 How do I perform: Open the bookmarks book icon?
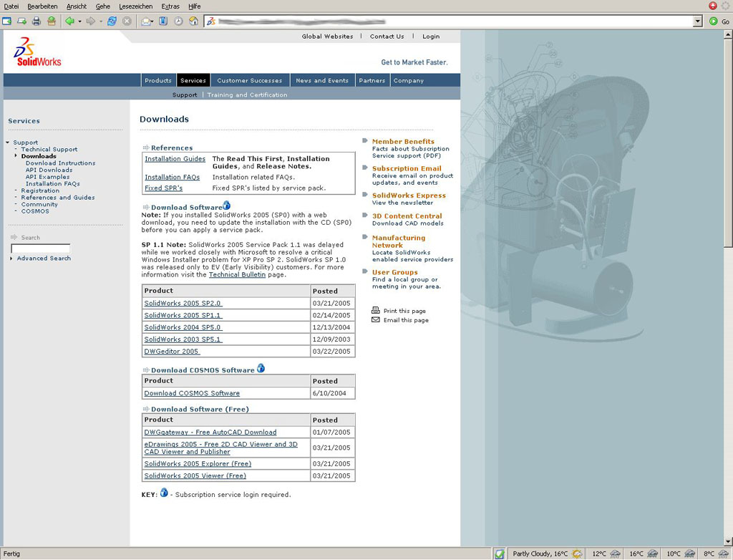point(163,21)
